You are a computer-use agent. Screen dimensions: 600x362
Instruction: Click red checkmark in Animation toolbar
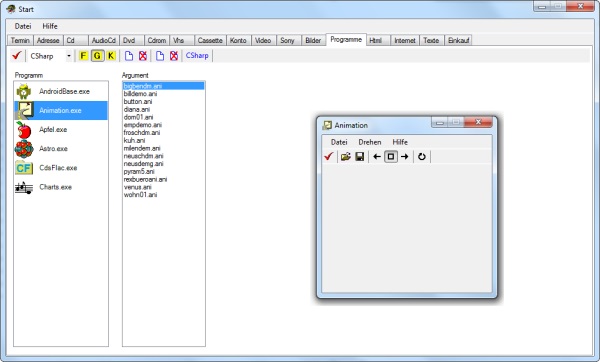(329, 157)
